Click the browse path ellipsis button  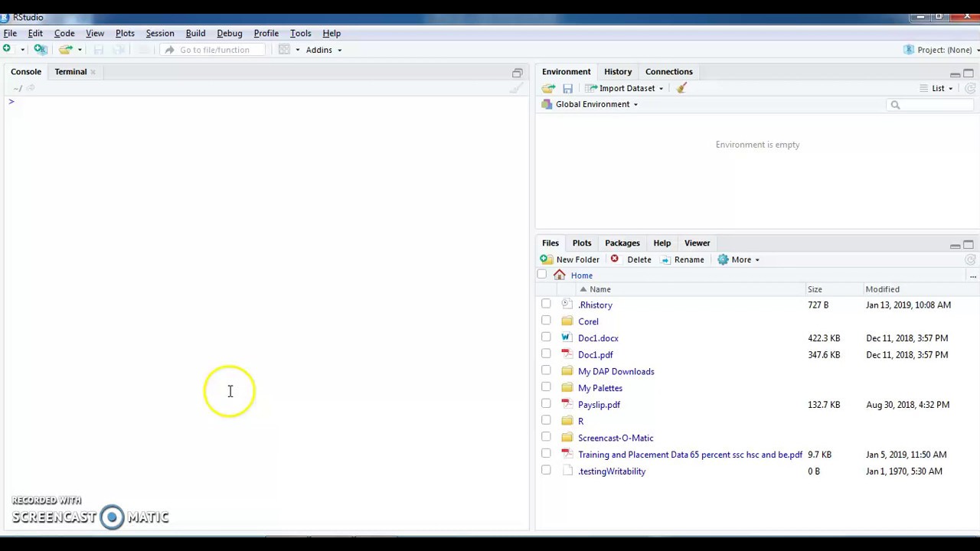click(973, 275)
